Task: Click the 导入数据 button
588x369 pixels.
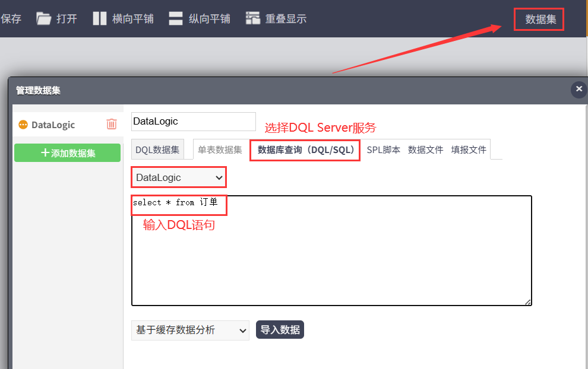Action: [x=280, y=330]
